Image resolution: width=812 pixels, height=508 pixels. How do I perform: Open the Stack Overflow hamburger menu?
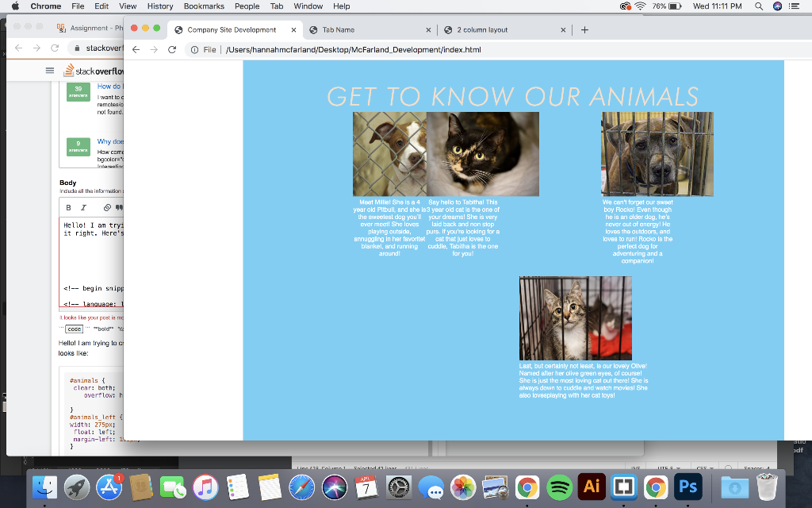click(x=50, y=71)
